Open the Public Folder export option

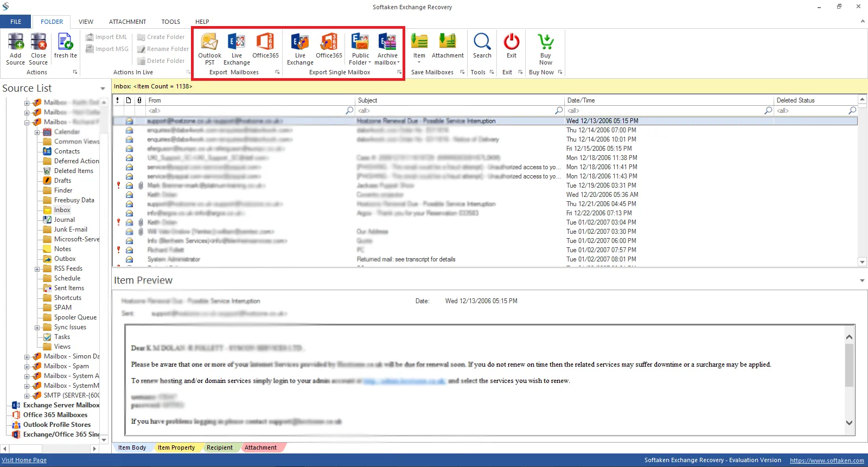pos(360,49)
